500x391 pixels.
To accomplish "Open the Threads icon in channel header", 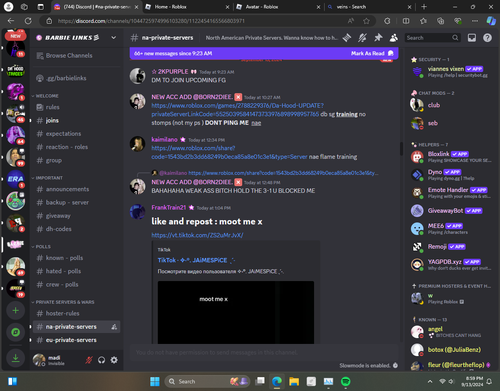I will point(347,38).
